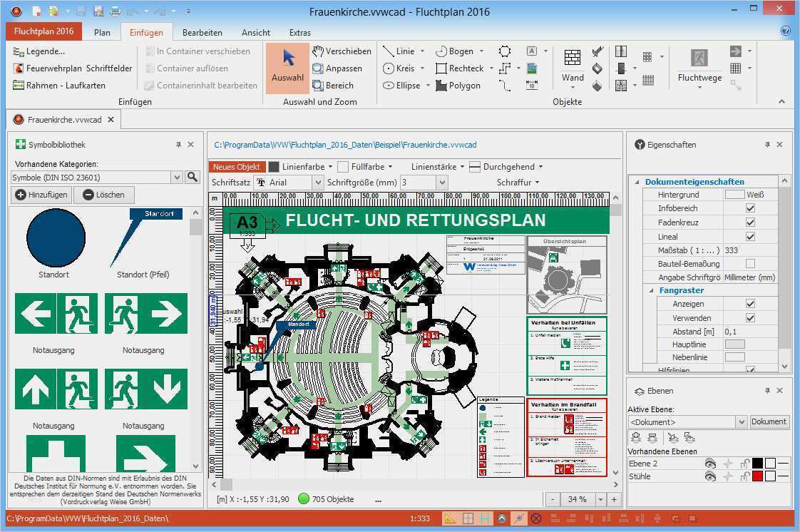
Task: Pin the Symbolbibliothek panel
Action: click(x=178, y=145)
